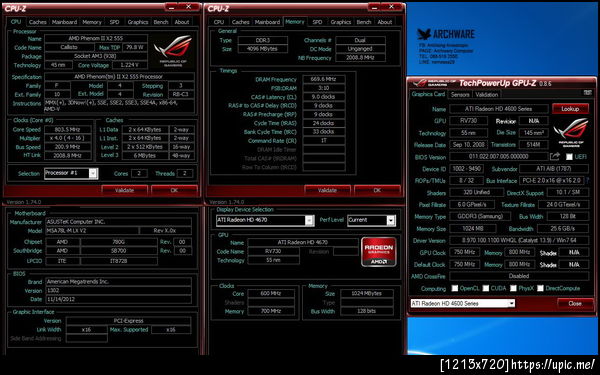Click the DRAM Frequency value 669.6 MHz
Screen dimensions: 600x375
tap(324, 79)
